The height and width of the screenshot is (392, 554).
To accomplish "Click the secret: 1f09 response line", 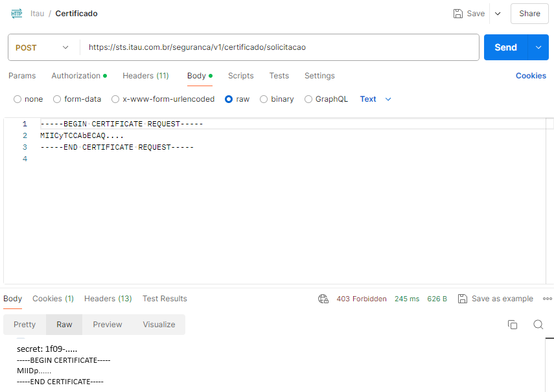I will (47, 349).
